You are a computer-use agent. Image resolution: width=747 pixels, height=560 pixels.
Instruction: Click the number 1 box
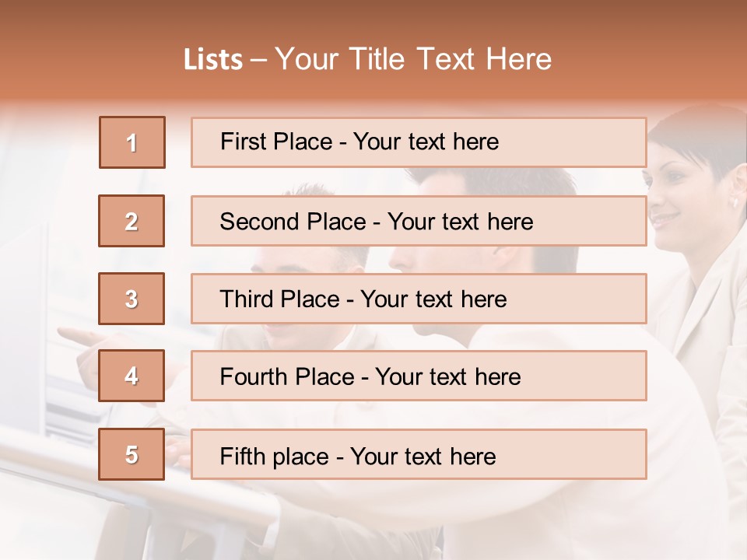point(132,142)
